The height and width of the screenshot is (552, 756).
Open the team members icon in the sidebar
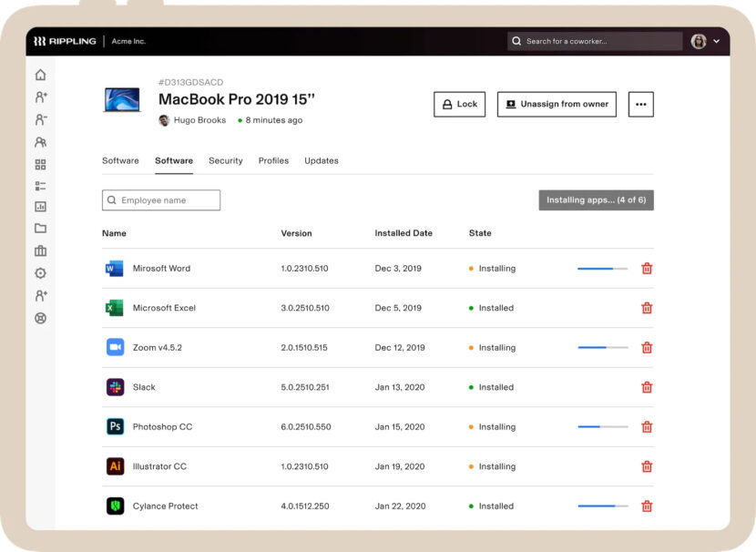coord(40,142)
